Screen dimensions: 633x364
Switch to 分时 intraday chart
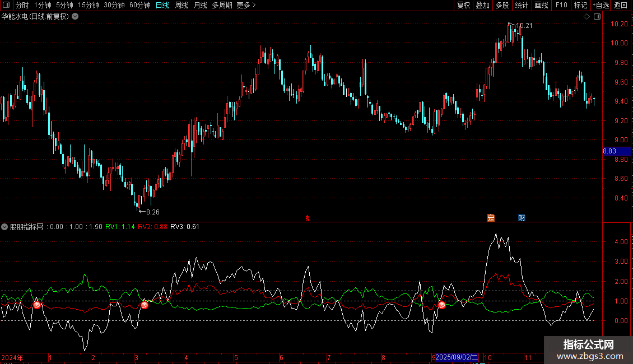22,5
